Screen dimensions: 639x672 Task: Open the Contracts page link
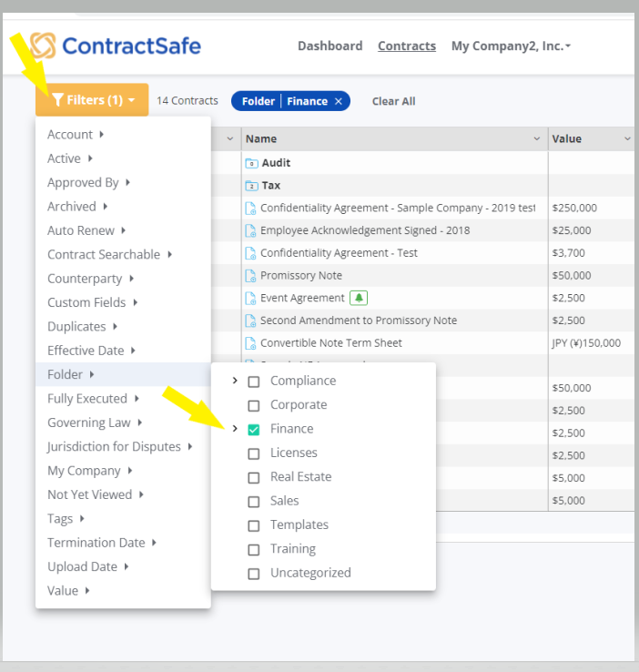407,46
